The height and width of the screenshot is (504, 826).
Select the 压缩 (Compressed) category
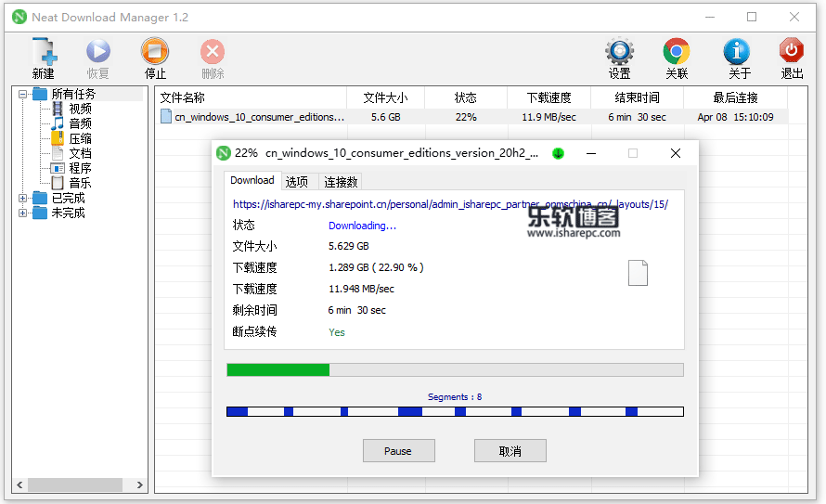tap(80, 138)
